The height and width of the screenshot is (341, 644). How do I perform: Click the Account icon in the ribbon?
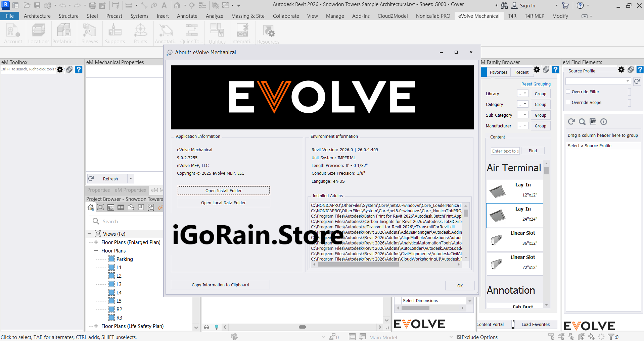[13, 33]
